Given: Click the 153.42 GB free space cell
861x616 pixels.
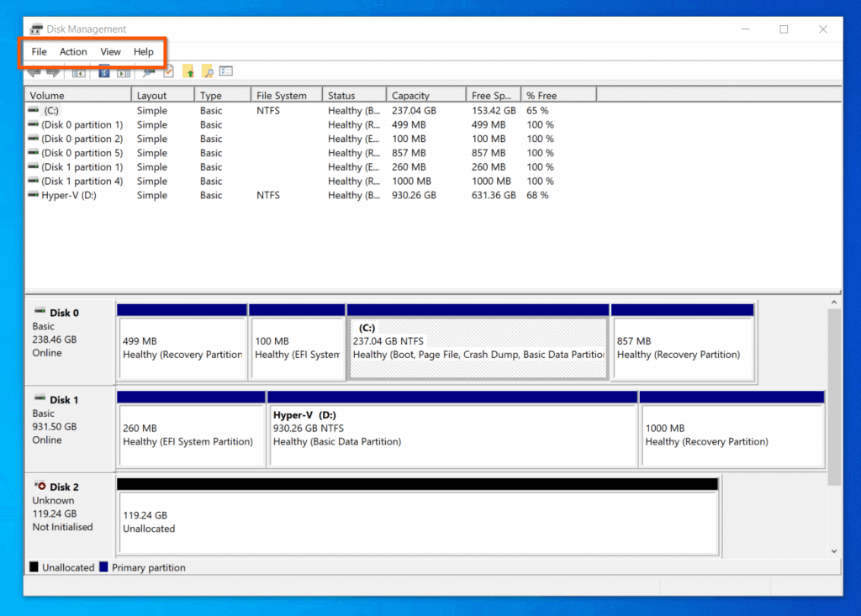Looking at the screenshot, I should coord(494,110).
